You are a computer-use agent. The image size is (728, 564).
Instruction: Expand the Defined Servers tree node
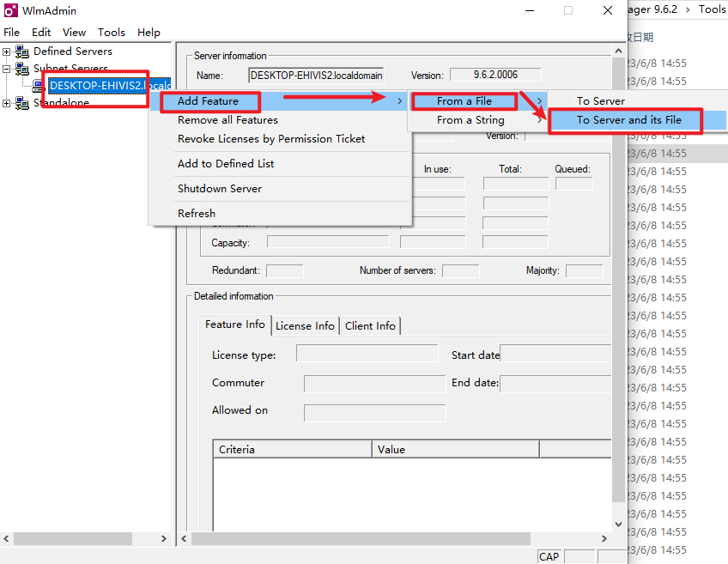point(7,52)
